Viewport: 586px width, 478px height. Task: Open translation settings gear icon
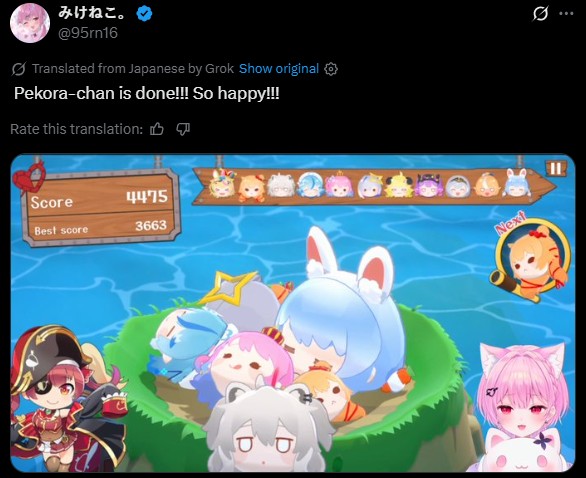(331, 69)
